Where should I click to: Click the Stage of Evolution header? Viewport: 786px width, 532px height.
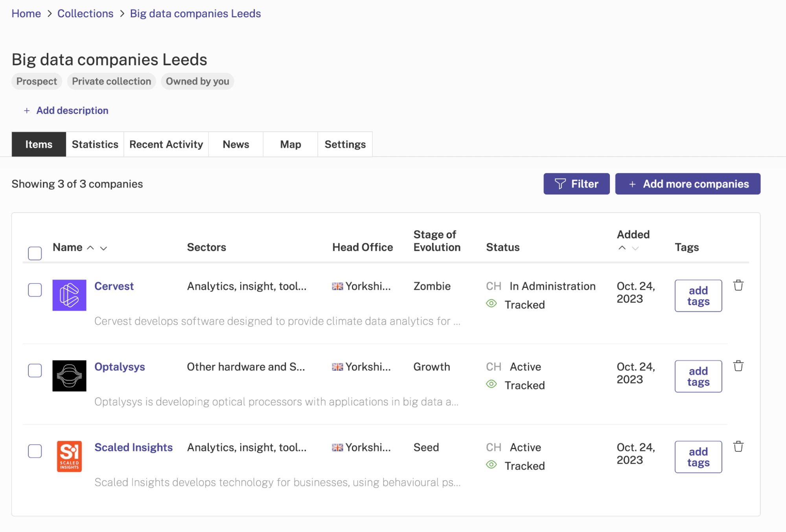coord(437,241)
